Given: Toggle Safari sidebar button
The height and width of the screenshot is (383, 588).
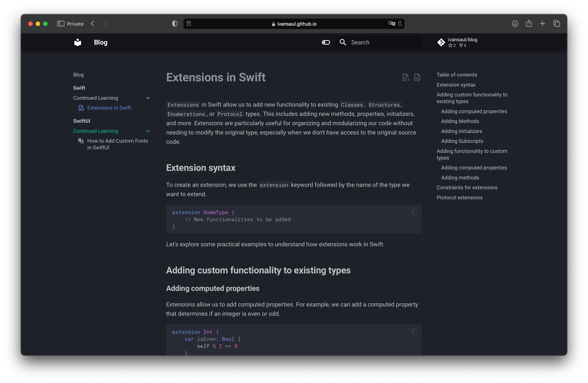Looking at the screenshot, I should (x=61, y=24).
